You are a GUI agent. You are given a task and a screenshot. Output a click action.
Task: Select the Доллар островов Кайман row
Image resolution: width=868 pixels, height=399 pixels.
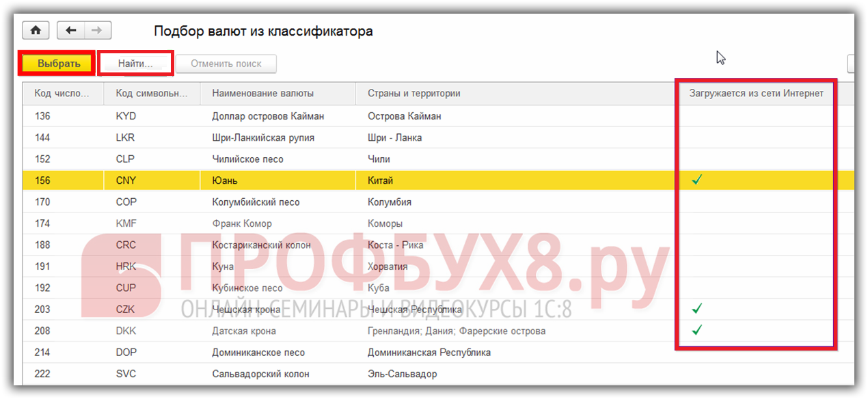pyautogui.click(x=268, y=116)
